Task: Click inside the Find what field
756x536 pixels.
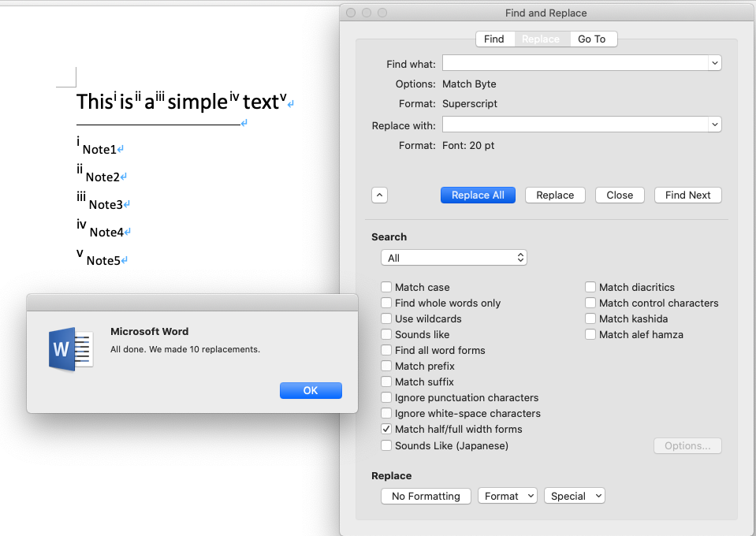Action: click(575, 63)
